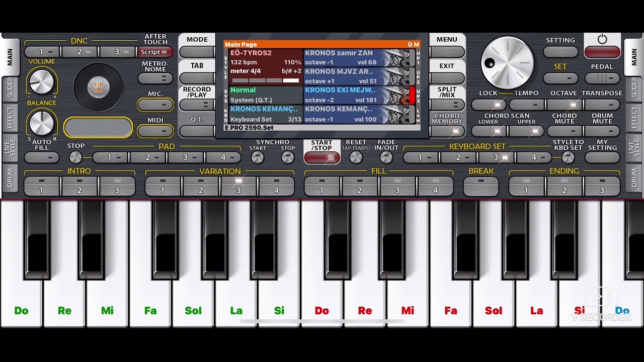Toggle the Metronome button
Viewport: 644px width, 362px height.
(155, 78)
